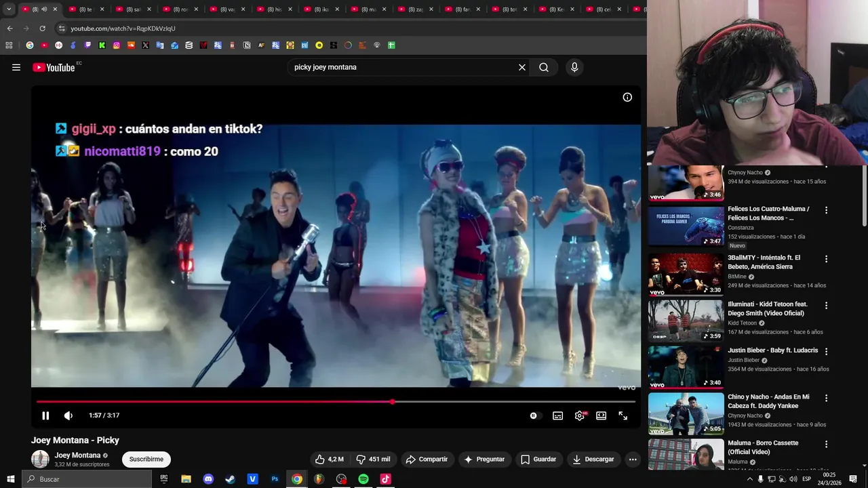Seek on the red video progress bar

tap(336, 402)
